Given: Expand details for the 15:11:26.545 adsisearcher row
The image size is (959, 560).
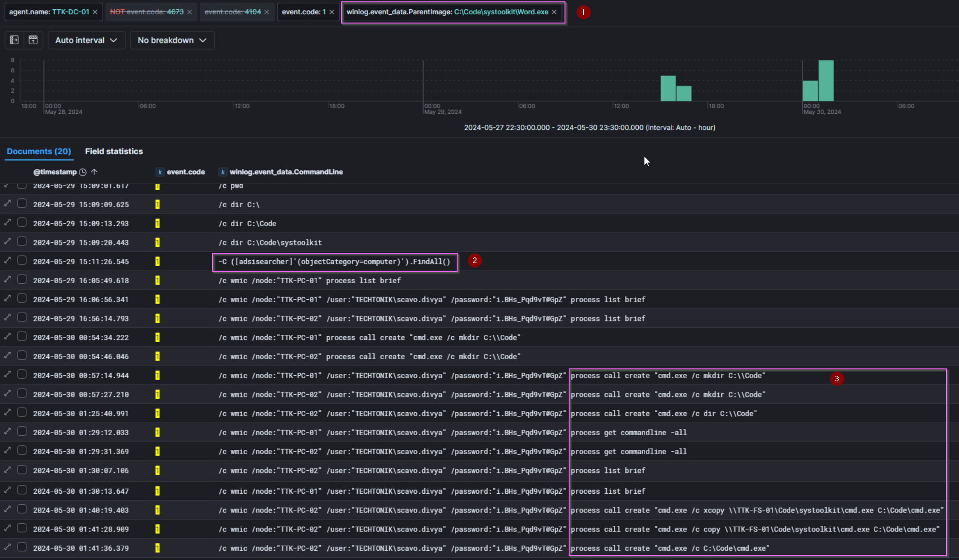Looking at the screenshot, I should 7,261.
